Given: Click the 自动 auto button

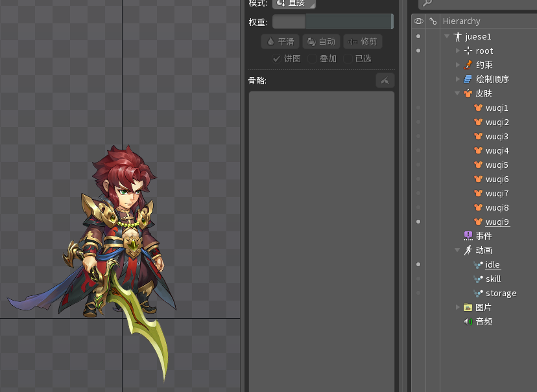Looking at the screenshot, I should pyautogui.click(x=321, y=41).
